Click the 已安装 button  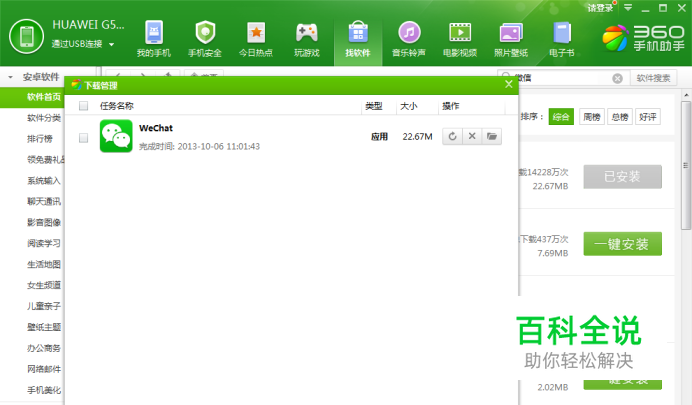pos(622,176)
